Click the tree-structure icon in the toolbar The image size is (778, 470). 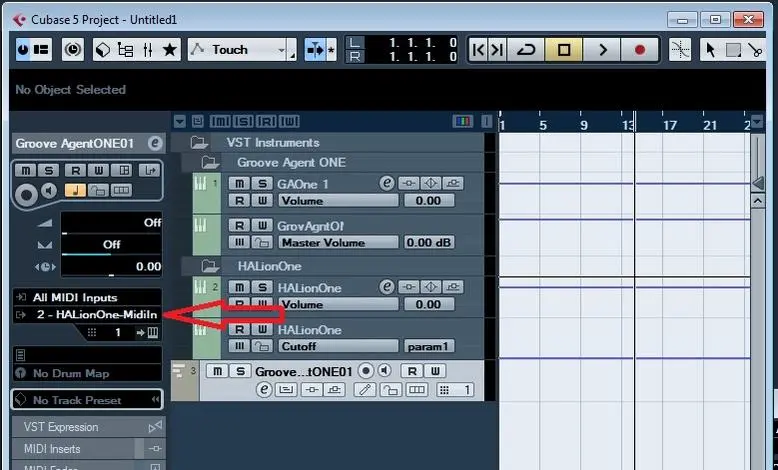click(x=125, y=50)
